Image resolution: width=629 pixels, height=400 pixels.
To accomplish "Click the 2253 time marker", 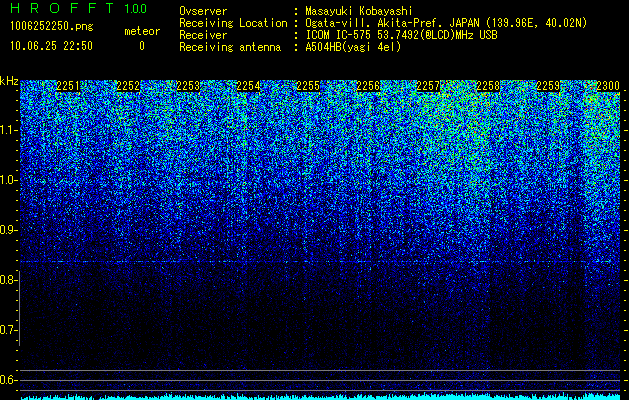I will point(188,86).
